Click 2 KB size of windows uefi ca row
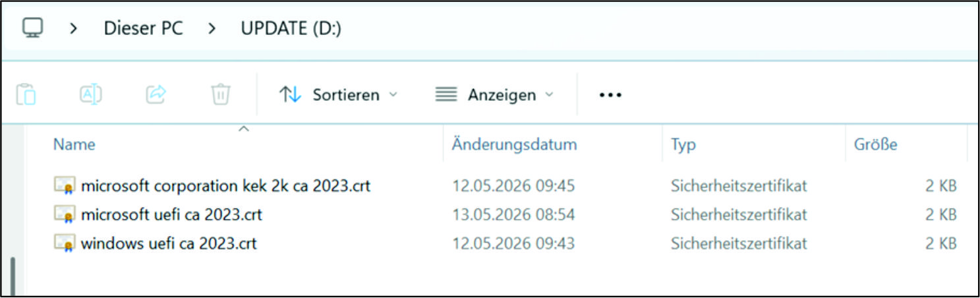The image size is (980, 298). pyautogui.click(x=940, y=244)
